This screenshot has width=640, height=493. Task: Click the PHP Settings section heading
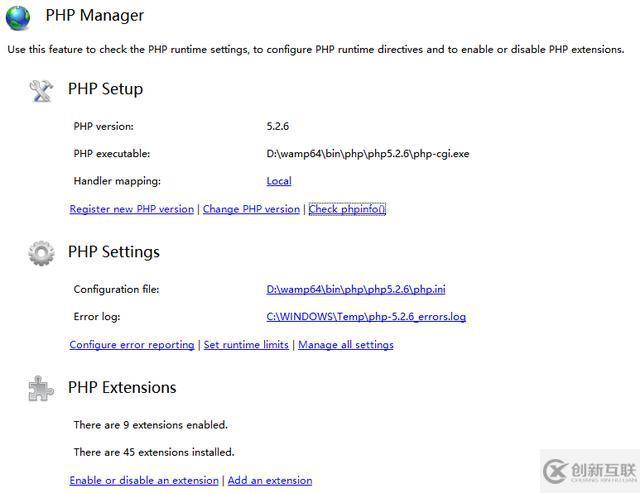tap(114, 252)
